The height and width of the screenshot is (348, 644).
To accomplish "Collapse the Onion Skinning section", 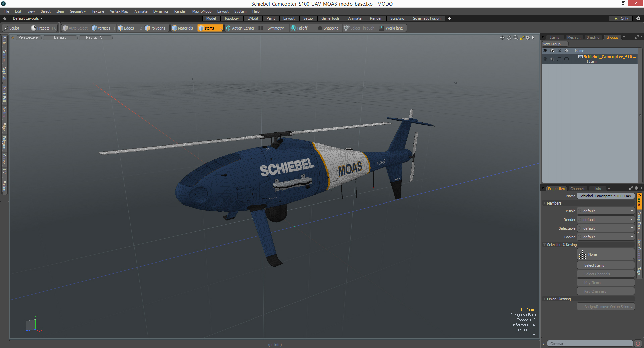I will tap(545, 299).
